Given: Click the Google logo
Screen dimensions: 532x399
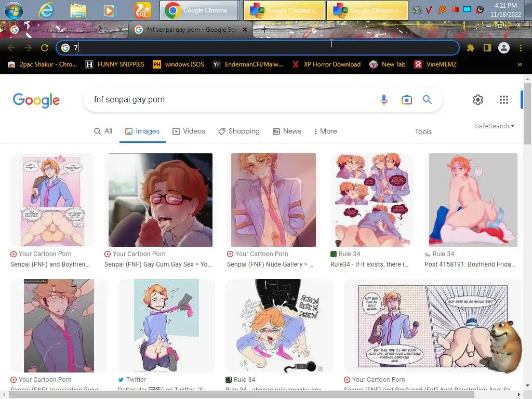Looking at the screenshot, I should tap(36, 100).
